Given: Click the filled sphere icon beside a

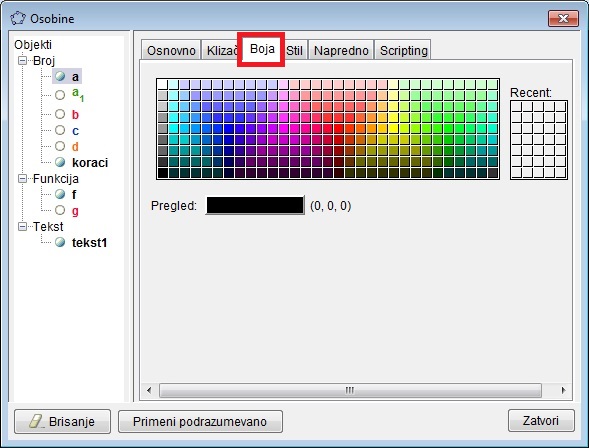Looking at the screenshot, I should [x=60, y=76].
